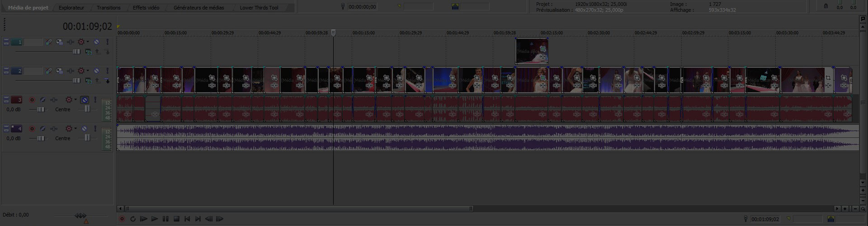The width and height of the screenshot is (868, 226).
Task: Open track FX for video track 2
Action: click(71, 71)
